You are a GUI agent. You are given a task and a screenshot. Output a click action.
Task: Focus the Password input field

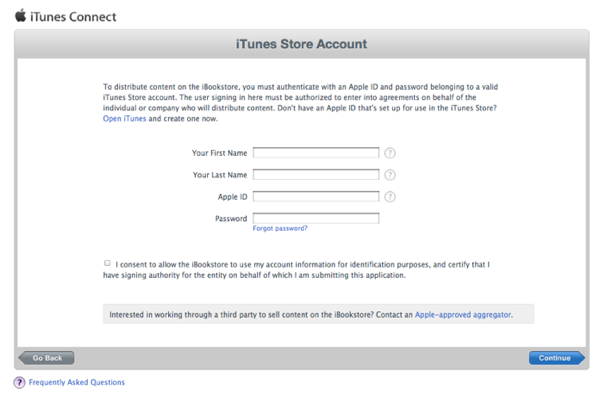pyautogui.click(x=316, y=218)
